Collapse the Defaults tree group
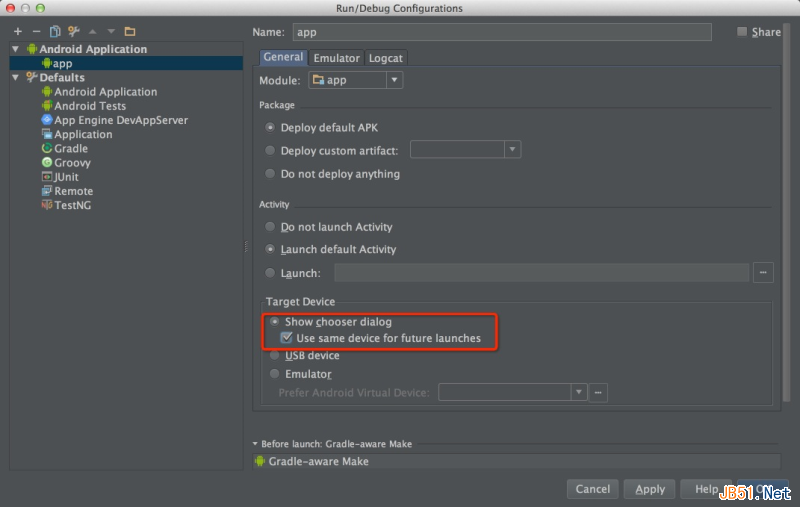 click(x=16, y=78)
